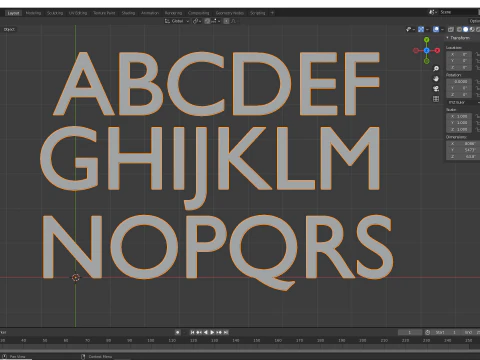Toggle camera view icon
The width and height of the screenshot is (480, 360).
point(436,89)
